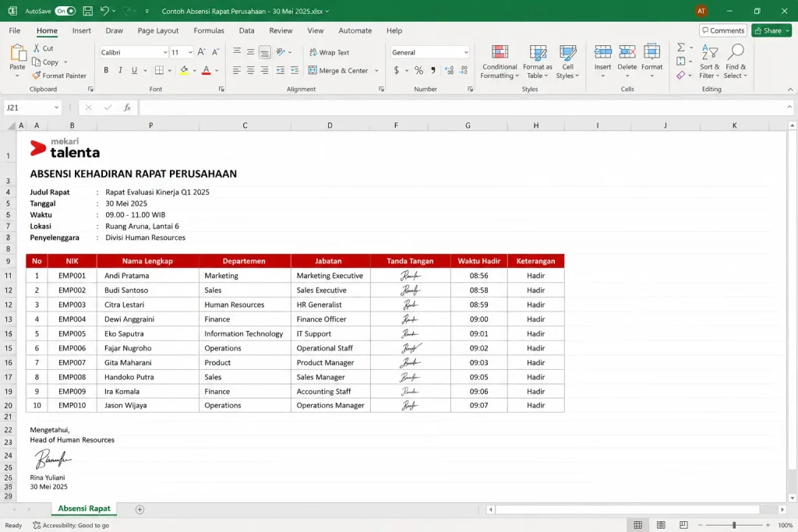Open the File menu

[x=15, y=30]
